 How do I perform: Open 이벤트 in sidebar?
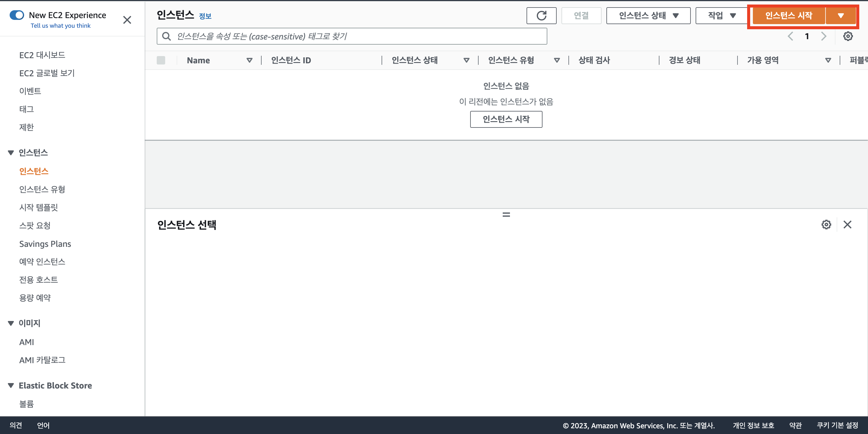[30, 91]
